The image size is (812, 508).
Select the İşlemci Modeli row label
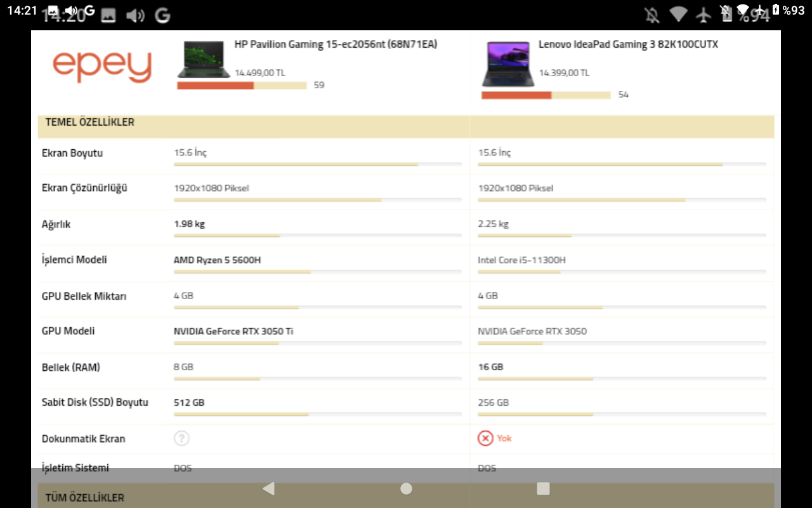click(x=74, y=260)
